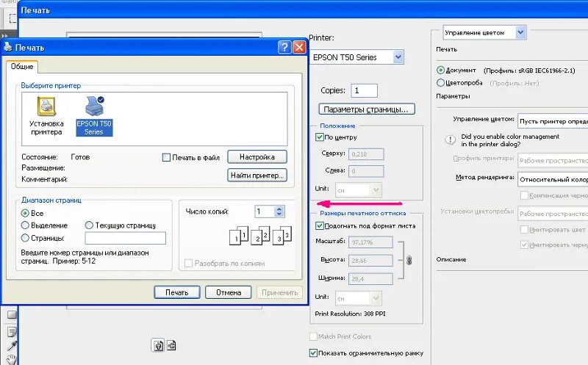Open the Unit dropdown under Размеры печатного оттиска
The image size is (588, 365).
point(359,298)
